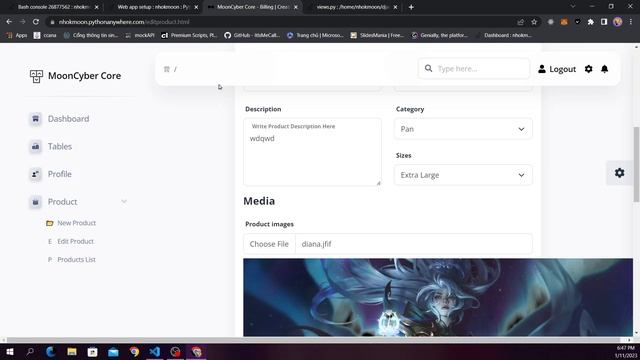640x360 pixels.
Task: Click the Dashboard shop icon
Action: click(x=36, y=119)
